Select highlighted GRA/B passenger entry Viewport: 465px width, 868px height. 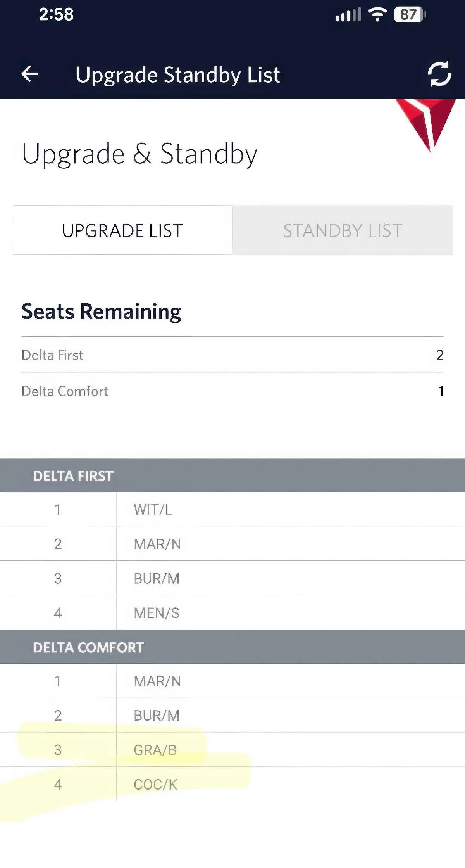click(x=155, y=750)
